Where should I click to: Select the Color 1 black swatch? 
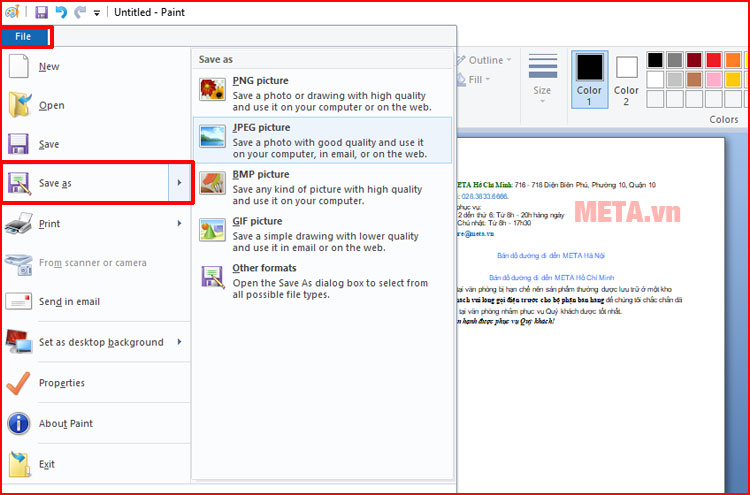point(589,67)
